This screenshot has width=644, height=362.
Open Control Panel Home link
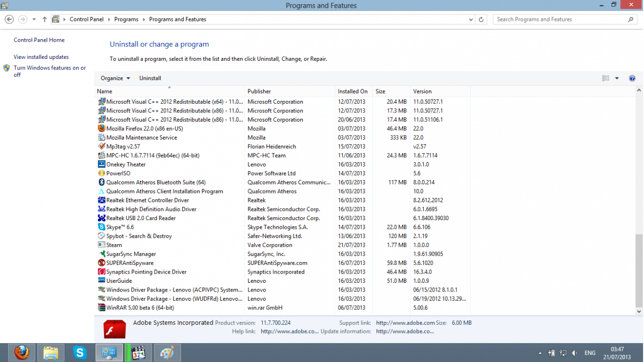tap(39, 40)
